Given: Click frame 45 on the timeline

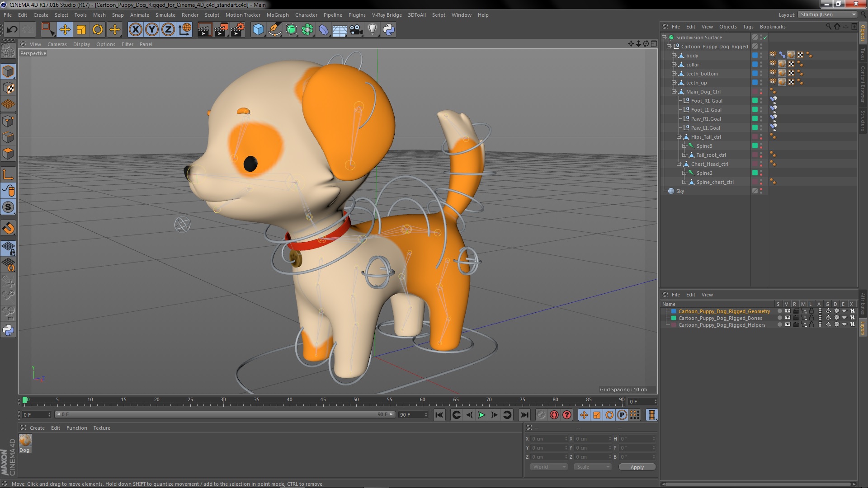Looking at the screenshot, I should 323,400.
